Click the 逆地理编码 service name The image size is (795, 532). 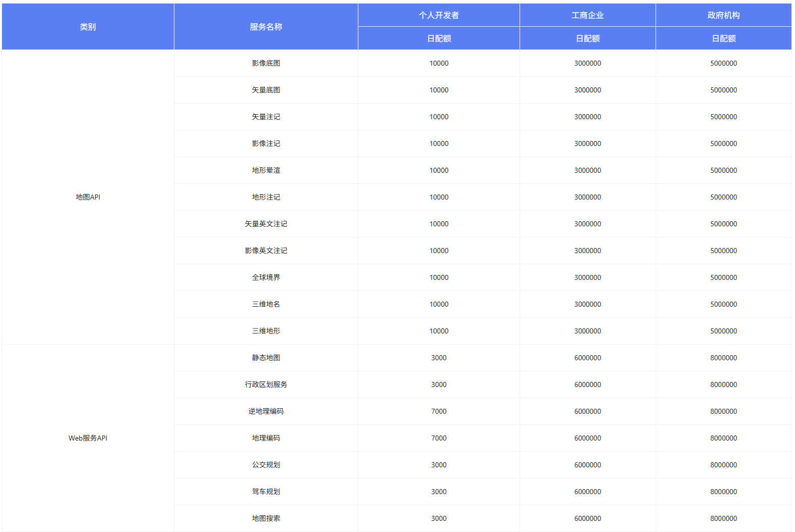click(x=266, y=411)
